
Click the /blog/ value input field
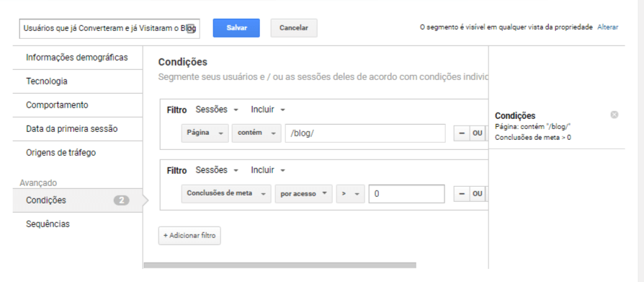click(365, 133)
